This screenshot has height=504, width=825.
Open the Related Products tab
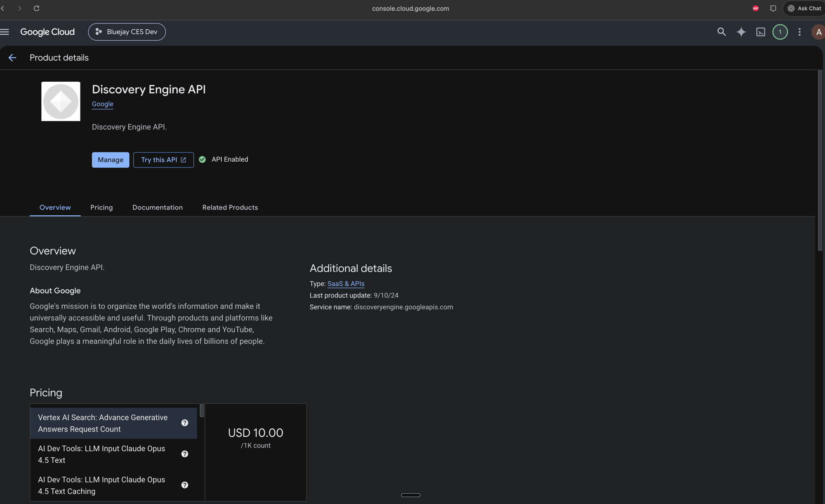230,207
